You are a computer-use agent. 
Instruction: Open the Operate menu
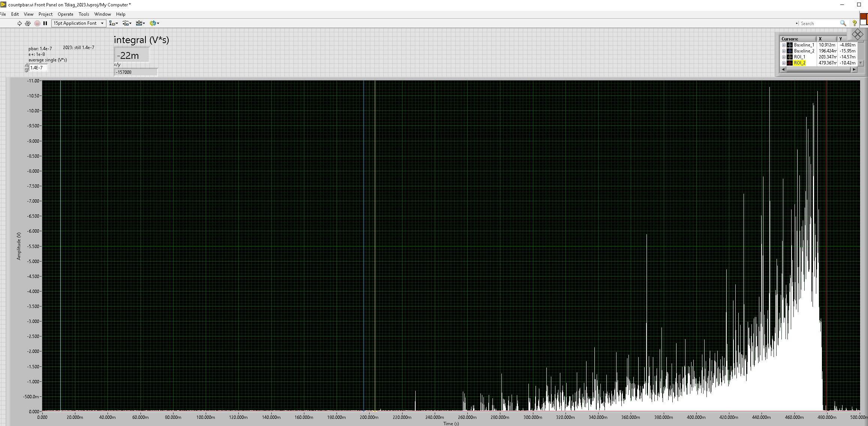pyautogui.click(x=65, y=14)
